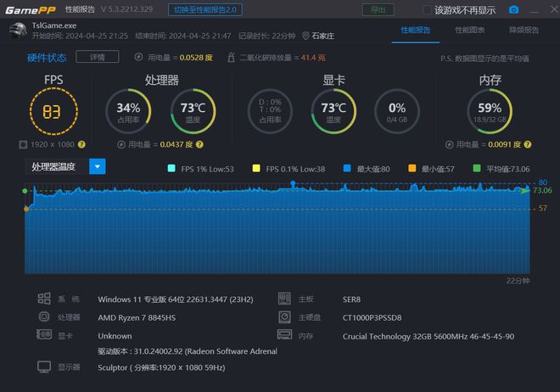The height and width of the screenshot is (392, 560).
Task: Click the help icon next to 1920 x 1080
Action: 81,144
